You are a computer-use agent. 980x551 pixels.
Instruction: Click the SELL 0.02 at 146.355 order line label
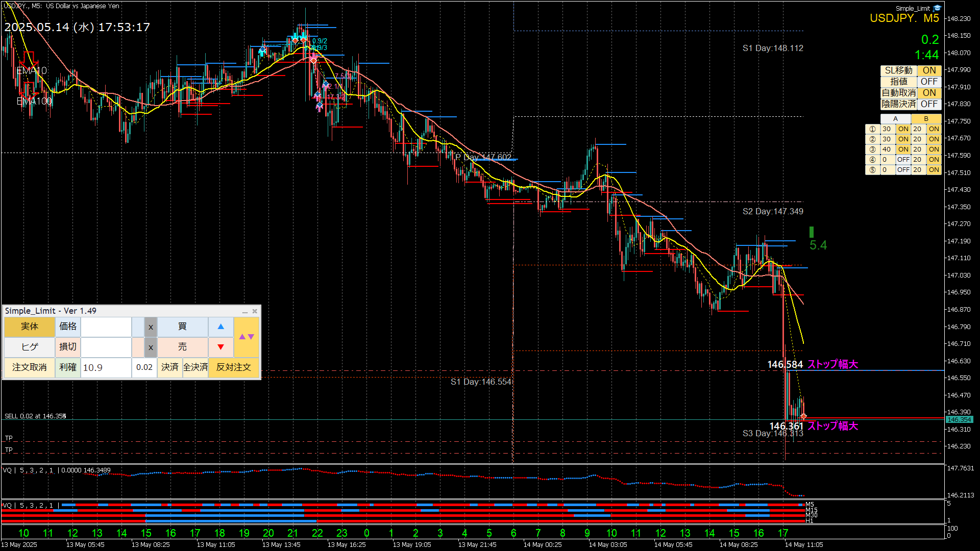(35, 416)
